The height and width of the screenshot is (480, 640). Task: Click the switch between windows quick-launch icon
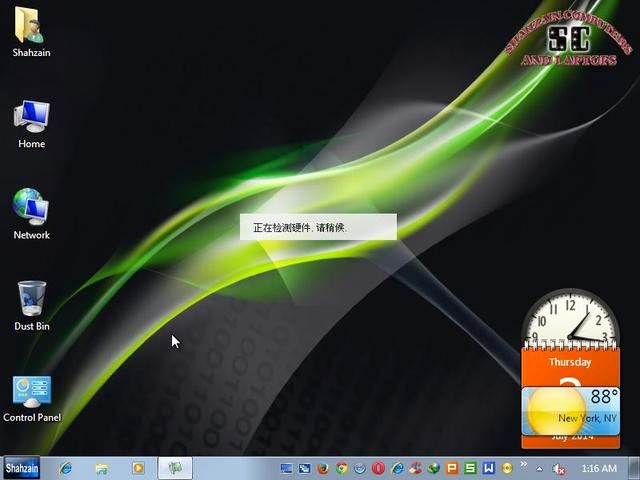point(304,468)
